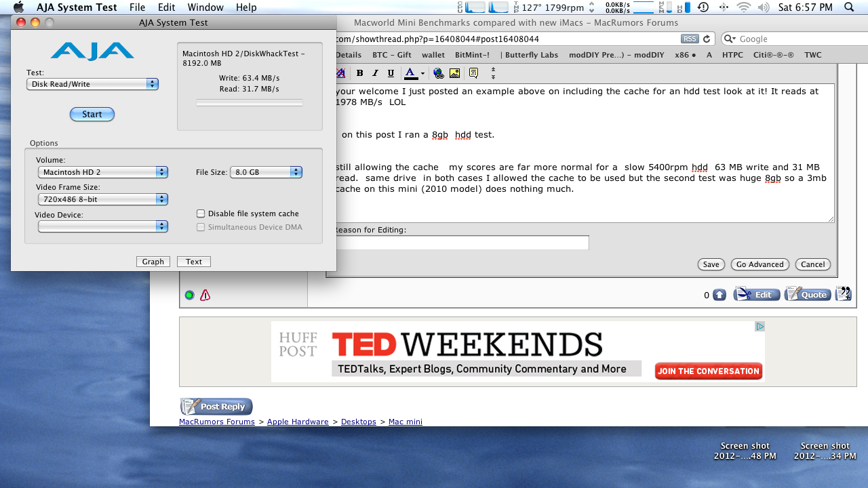
Task: Open the Video Frame Size 720x486 dropdown
Action: pyautogui.click(x=102, y=199)
